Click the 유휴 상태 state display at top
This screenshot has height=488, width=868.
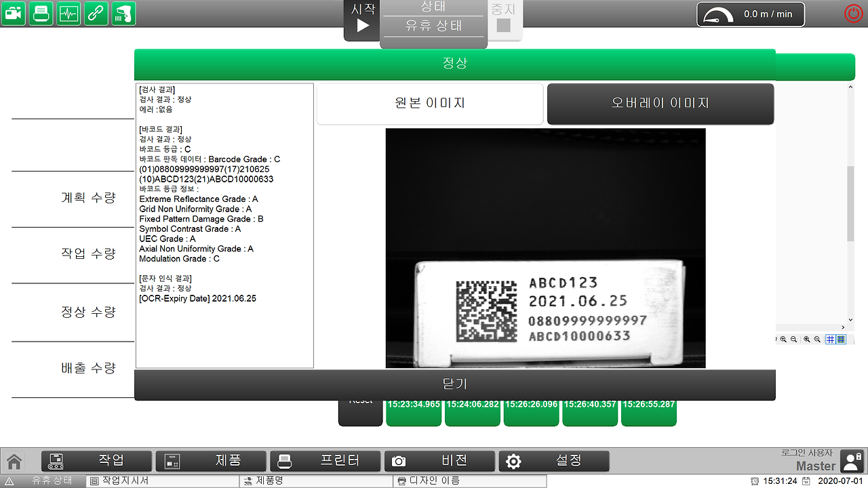pos(433,26)
